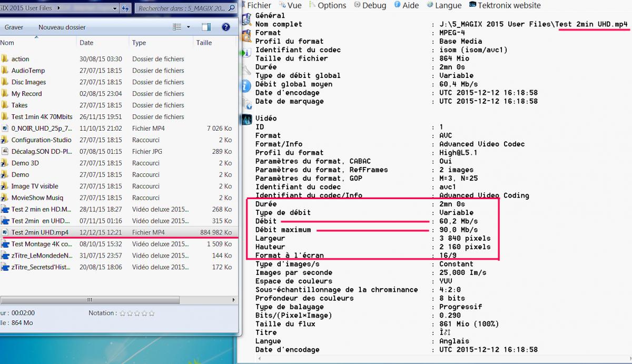Click the Magix project icon of Test Montage 4K

(x=5, y=244)
